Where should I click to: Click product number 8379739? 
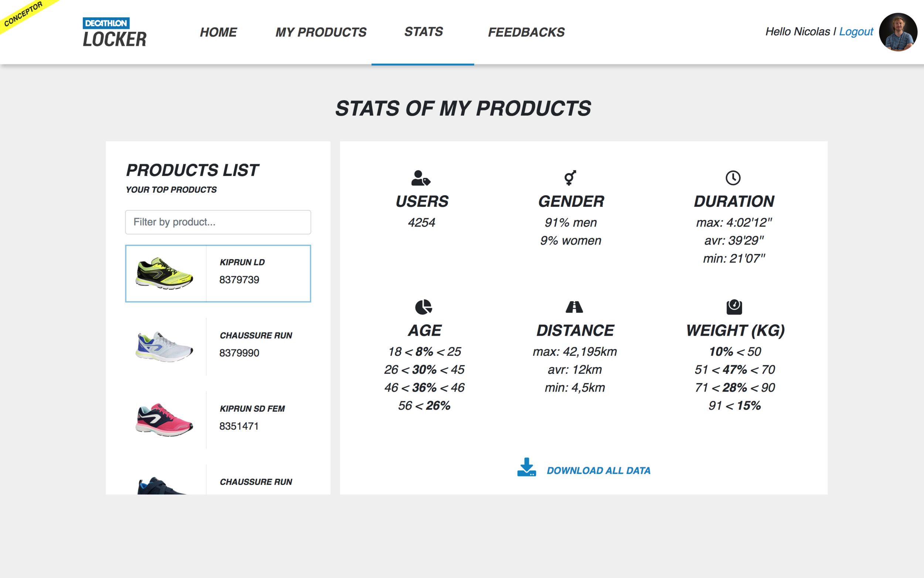click(239, 280)
